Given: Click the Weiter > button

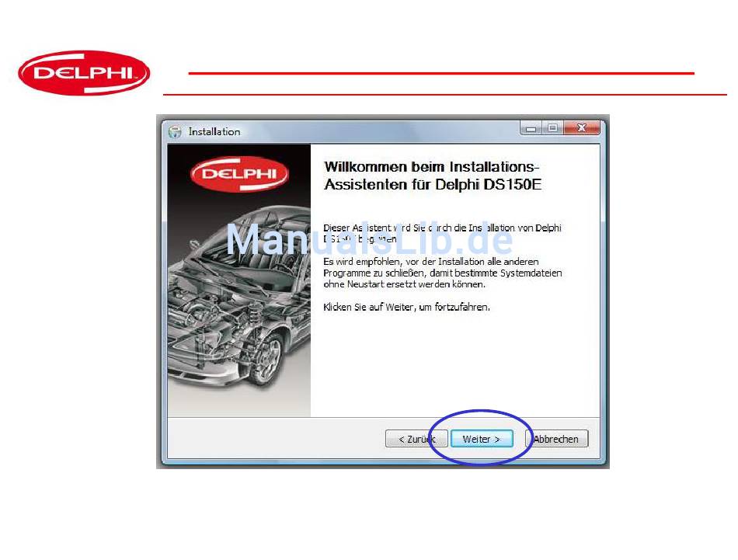Looking at the screenshot, I should click(482, 439).
